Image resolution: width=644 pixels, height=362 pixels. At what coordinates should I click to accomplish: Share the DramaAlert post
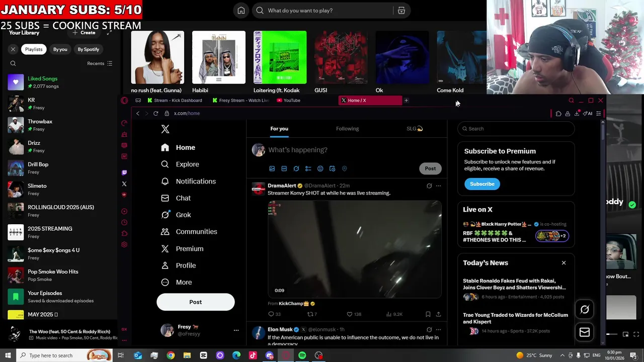pos(438,314)
